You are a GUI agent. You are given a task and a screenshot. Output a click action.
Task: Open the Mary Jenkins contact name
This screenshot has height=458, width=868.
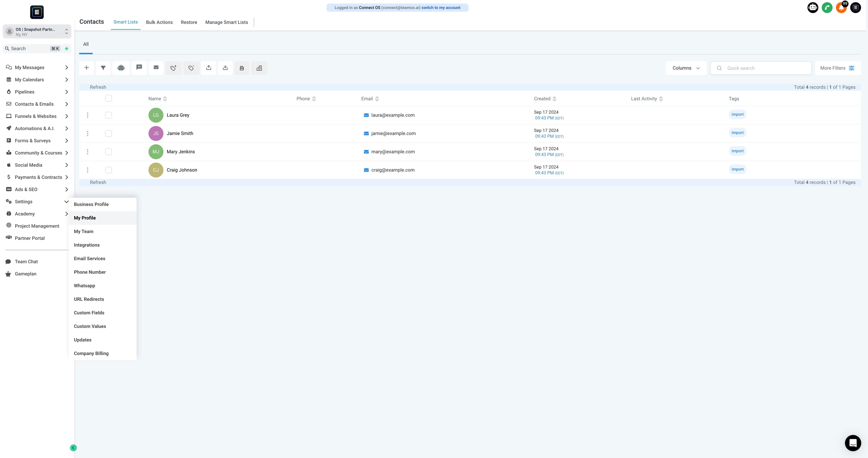tap(181, 152)
